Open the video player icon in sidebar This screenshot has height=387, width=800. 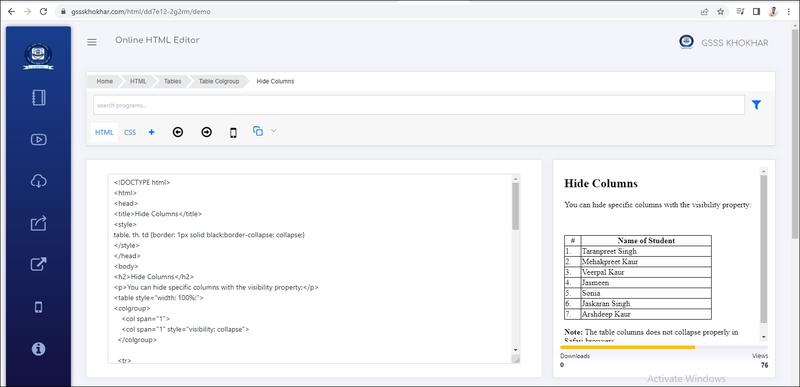coord(39,139)
